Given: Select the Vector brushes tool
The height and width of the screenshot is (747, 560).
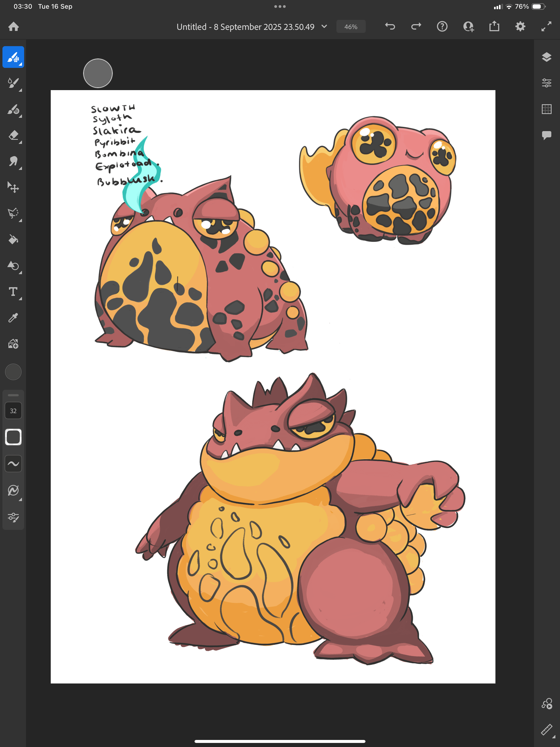Looking at the screenshot, I should 13,109.
